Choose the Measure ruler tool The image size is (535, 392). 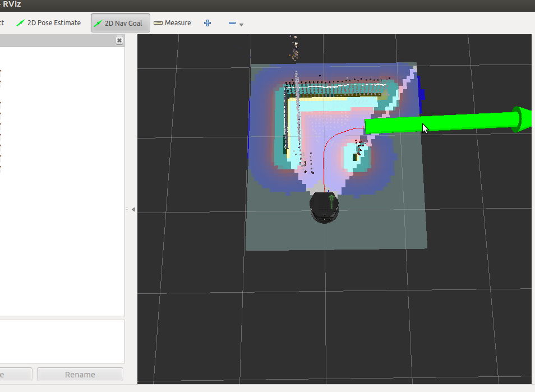point(172,23)
